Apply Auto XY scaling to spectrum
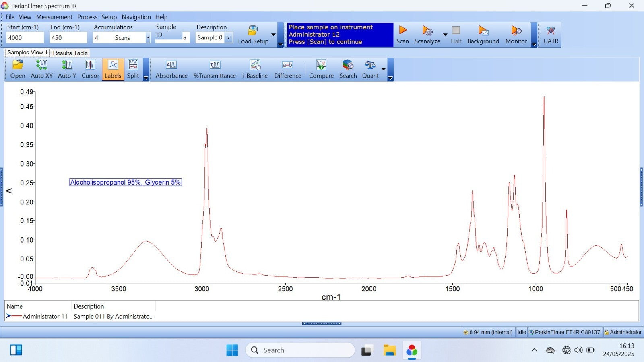Viewport: 644px width, 362px height. click(41, 69)
